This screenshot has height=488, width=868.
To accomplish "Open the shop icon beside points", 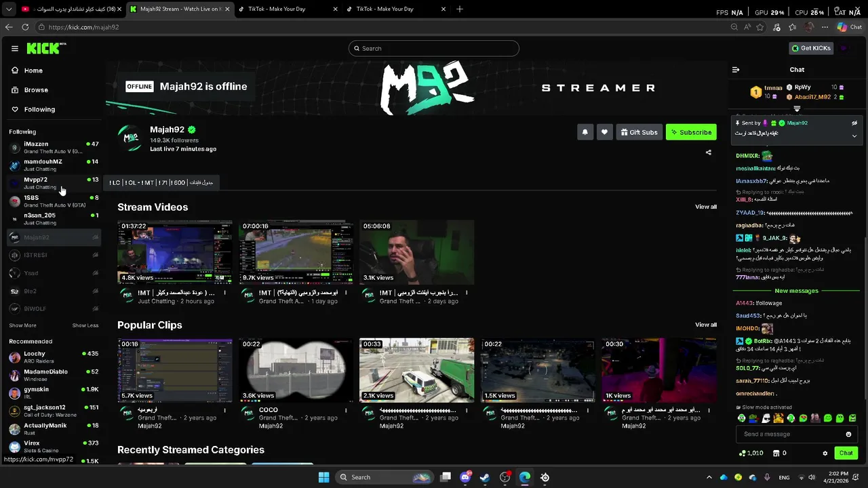I will [776, 453].
